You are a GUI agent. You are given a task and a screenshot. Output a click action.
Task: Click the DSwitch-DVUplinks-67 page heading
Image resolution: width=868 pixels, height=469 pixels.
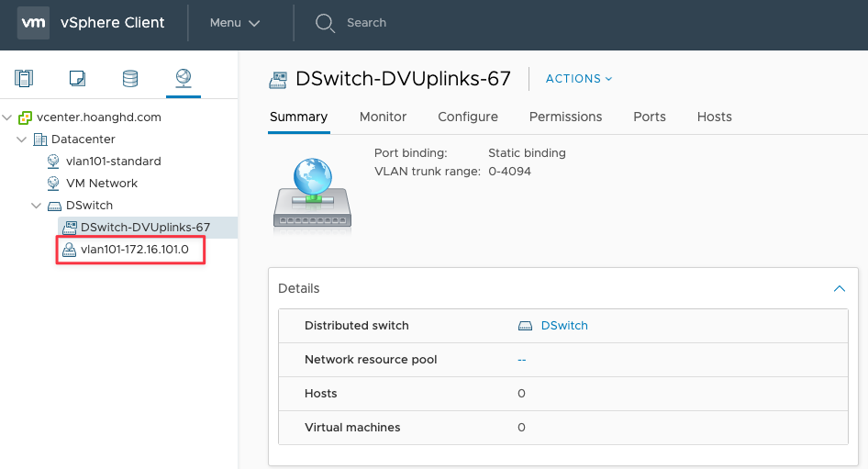403,79
